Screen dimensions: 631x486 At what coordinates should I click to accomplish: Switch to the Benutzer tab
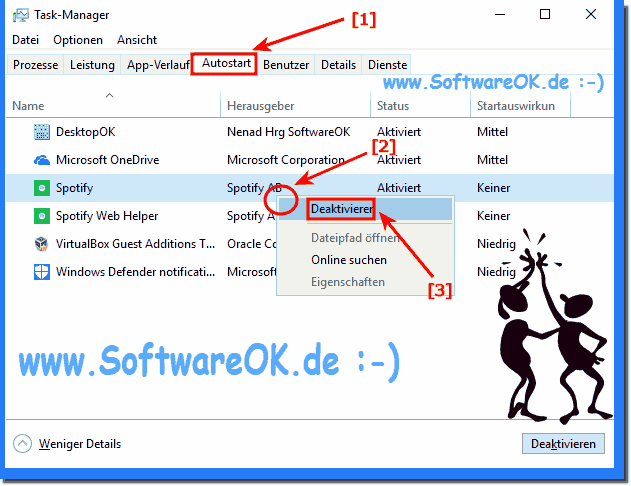(x=286, y=65)
